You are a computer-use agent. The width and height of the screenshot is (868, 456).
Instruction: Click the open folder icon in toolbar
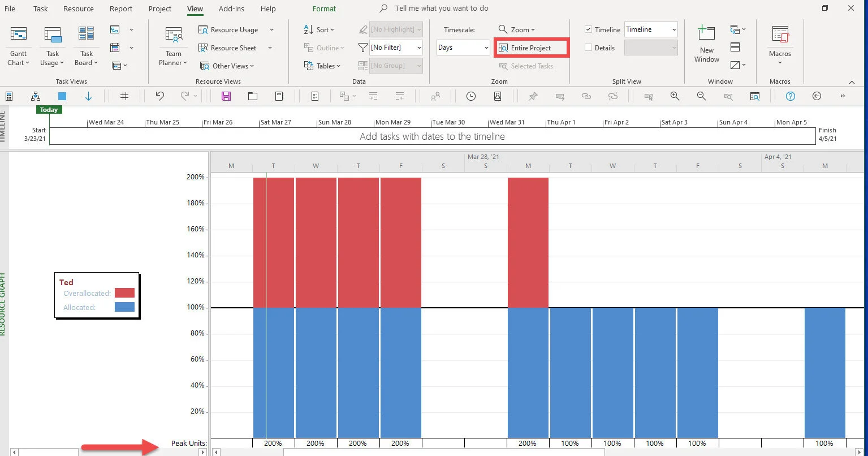click(253, 96)
